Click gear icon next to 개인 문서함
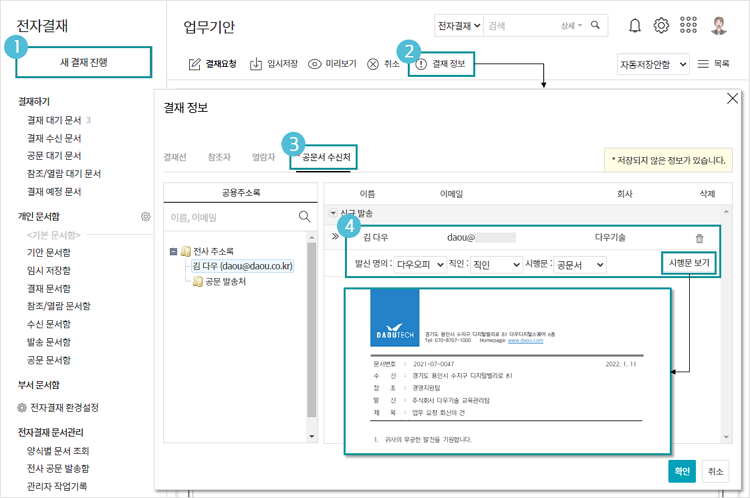 pyautogui.click(x=145, y=216)
